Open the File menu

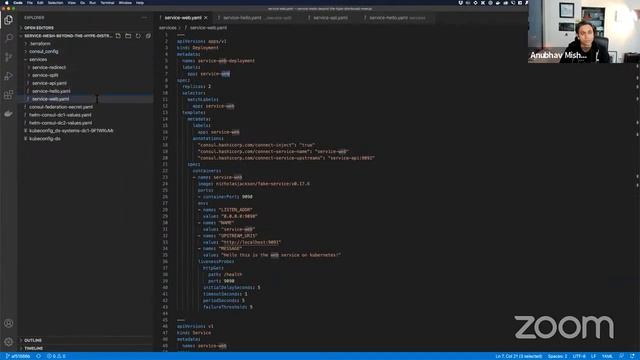point(29,2)
